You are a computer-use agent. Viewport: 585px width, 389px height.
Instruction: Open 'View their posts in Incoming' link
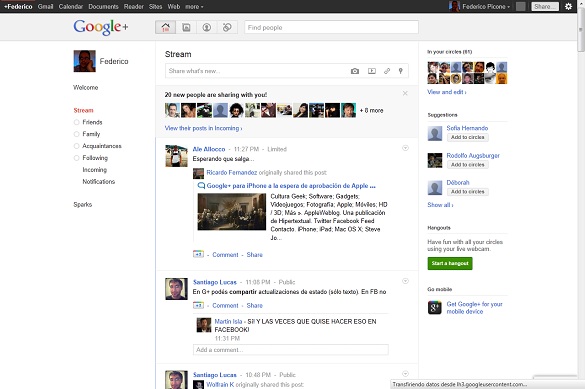pos(203,128)
